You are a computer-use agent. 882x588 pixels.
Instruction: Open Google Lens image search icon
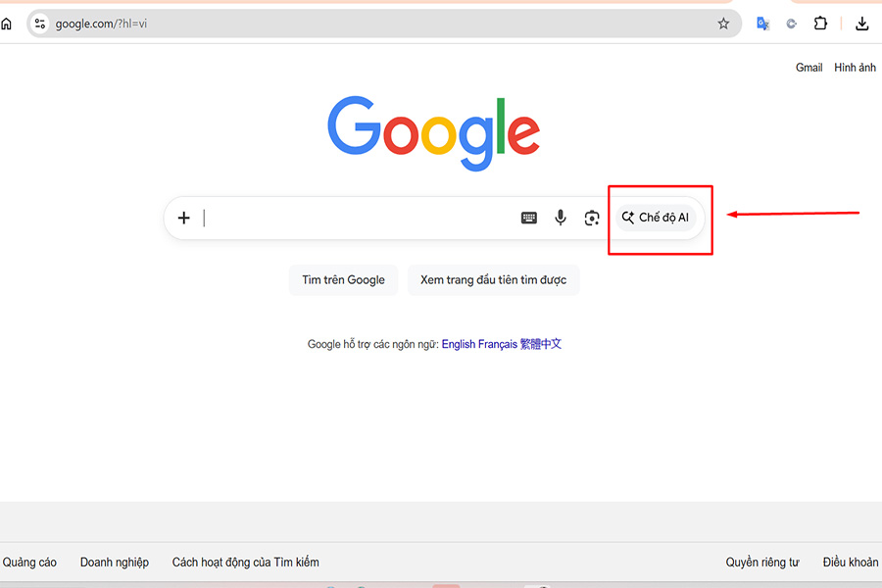592,218
